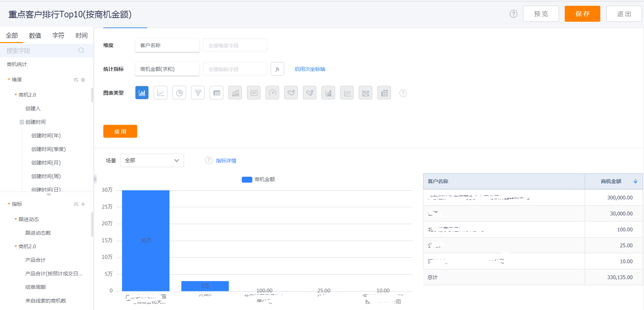644x310 pixels.
Task: Click the fx formula button
Action: [x=277, y=69]
